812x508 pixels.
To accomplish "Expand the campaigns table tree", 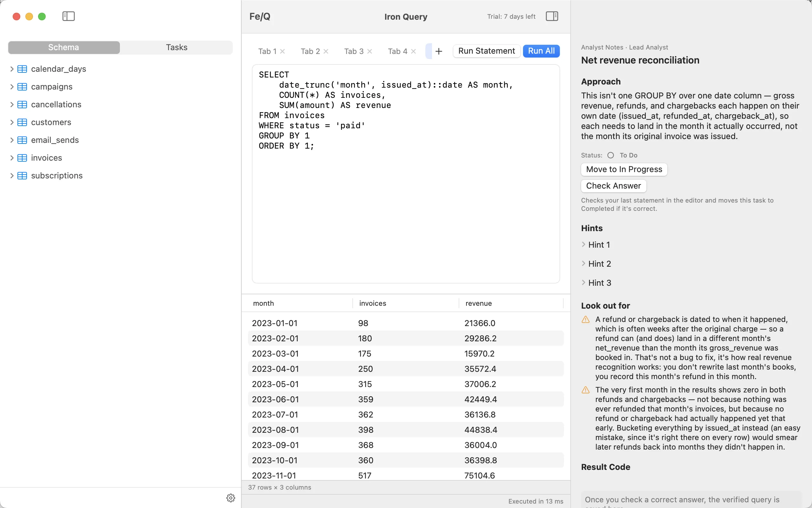I will coord(12,87).
